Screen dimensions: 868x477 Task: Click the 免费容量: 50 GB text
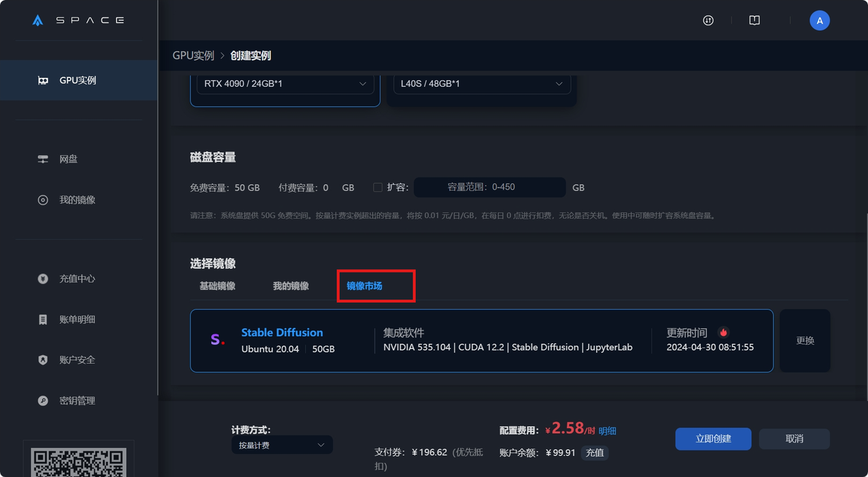[225, 188]
